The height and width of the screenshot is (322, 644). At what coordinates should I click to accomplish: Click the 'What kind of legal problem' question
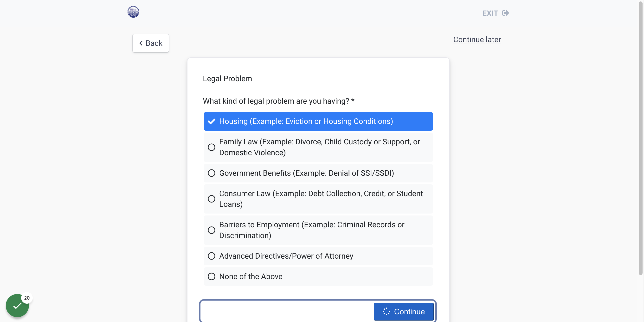(x=278, y=101)
